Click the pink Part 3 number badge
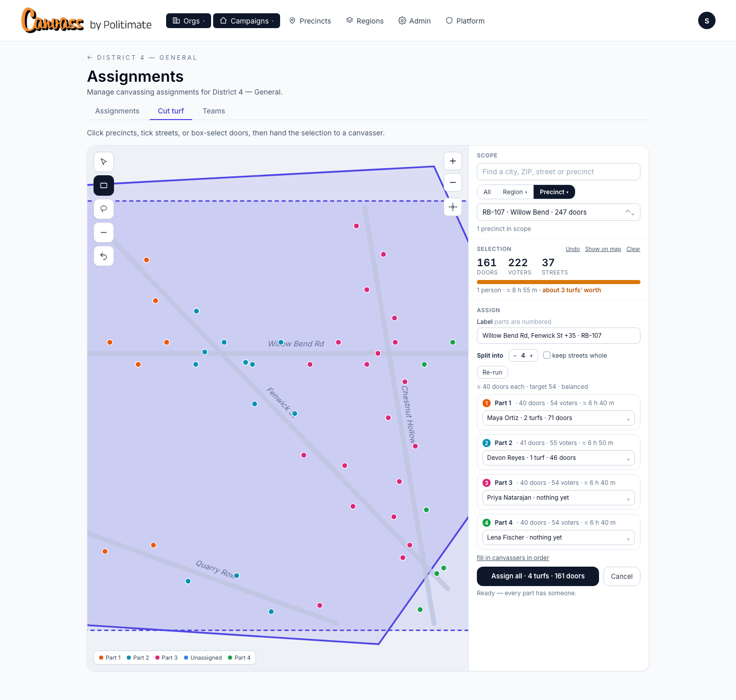736x700 pixels. pos(487,483)
